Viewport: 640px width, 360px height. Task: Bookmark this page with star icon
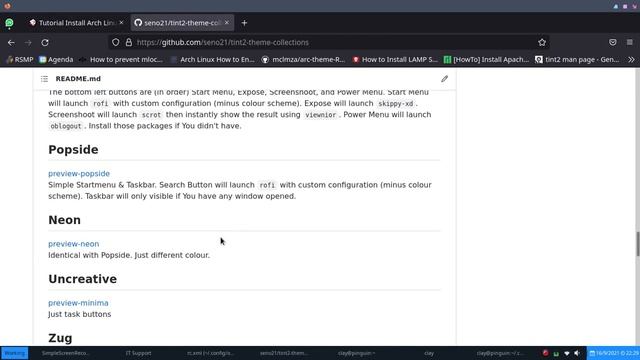[x=542, y=42]
